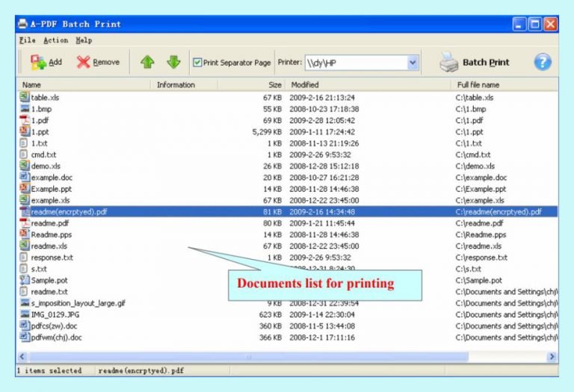Viewport: 574px width, 392px height.
Task: Move selected file up with green arrow
Action: pos(147,62)
